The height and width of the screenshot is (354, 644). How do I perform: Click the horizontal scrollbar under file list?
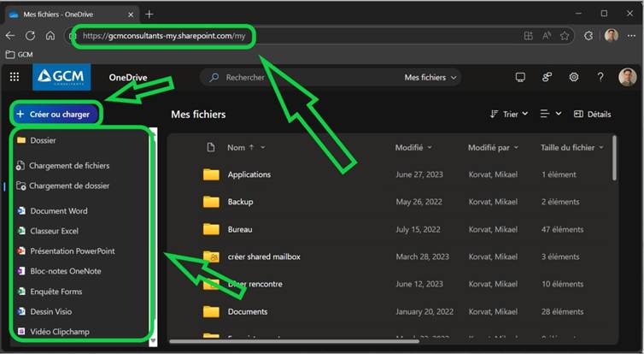point(294,341)
